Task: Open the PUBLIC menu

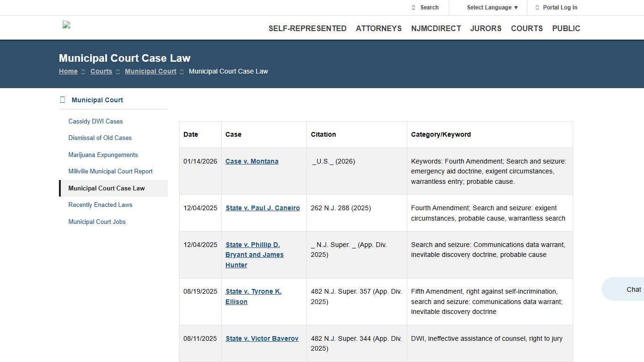Action: 566,28
